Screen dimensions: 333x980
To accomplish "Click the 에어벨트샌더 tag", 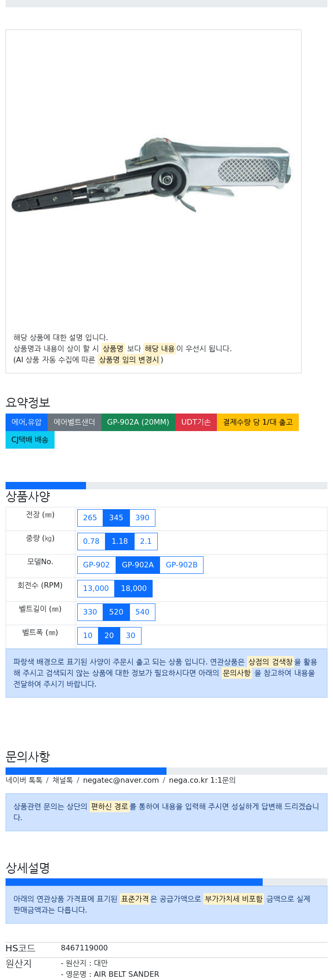I will pos(74,422).
